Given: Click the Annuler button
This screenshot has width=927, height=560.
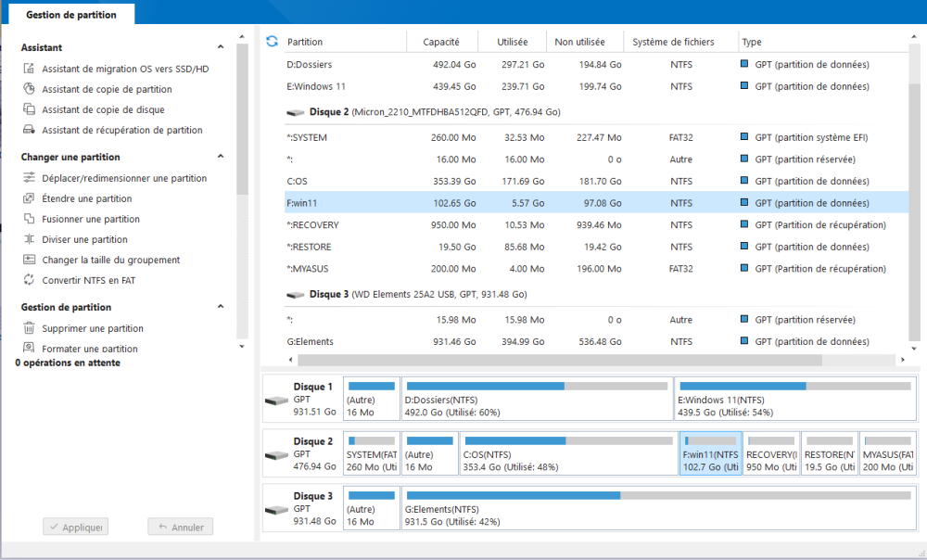Looking at the screenshot, I should coord(181,527).
